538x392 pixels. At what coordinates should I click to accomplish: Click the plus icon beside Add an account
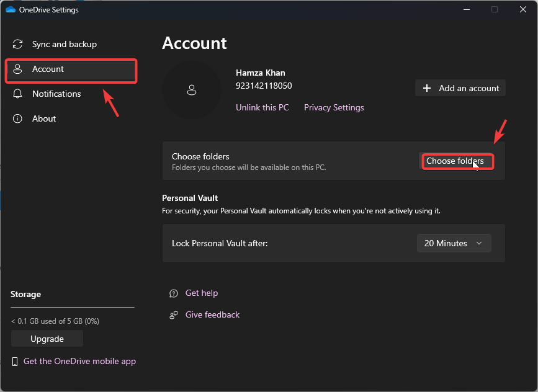(x=427, y=89)
